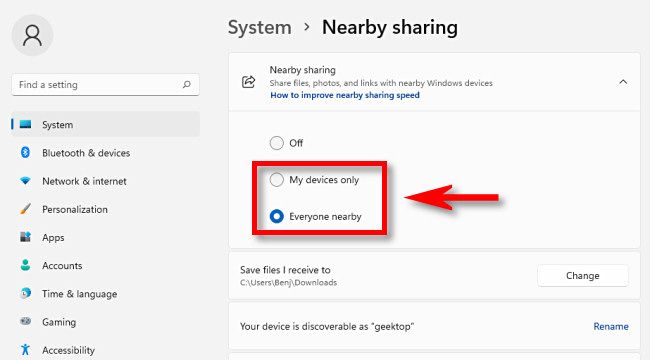Click the 'Your device is discoverable as' text
Image resolution: width=650 pixels, height=360 pixels.
coord(327,326)
